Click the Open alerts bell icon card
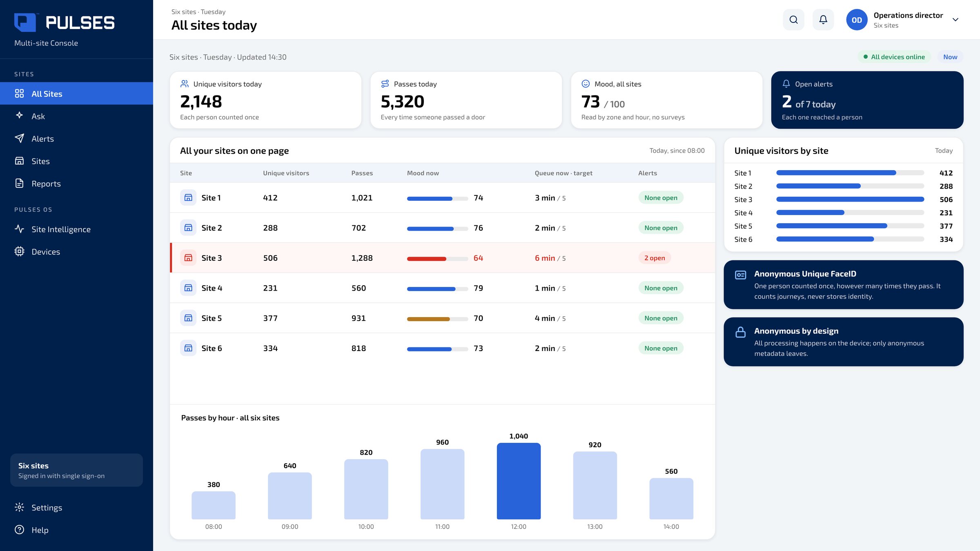The image size is (980, 551). (786, 84)
